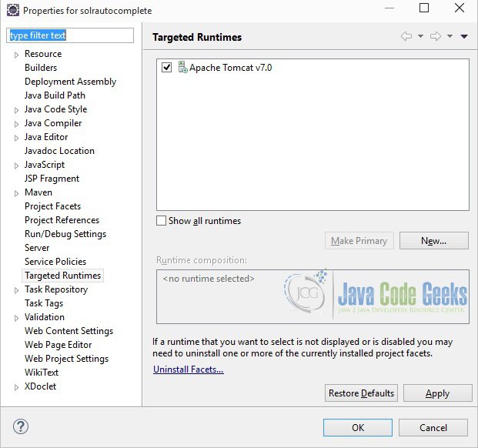Click the type filter text field
478x448 pixels.
[70, 35]
